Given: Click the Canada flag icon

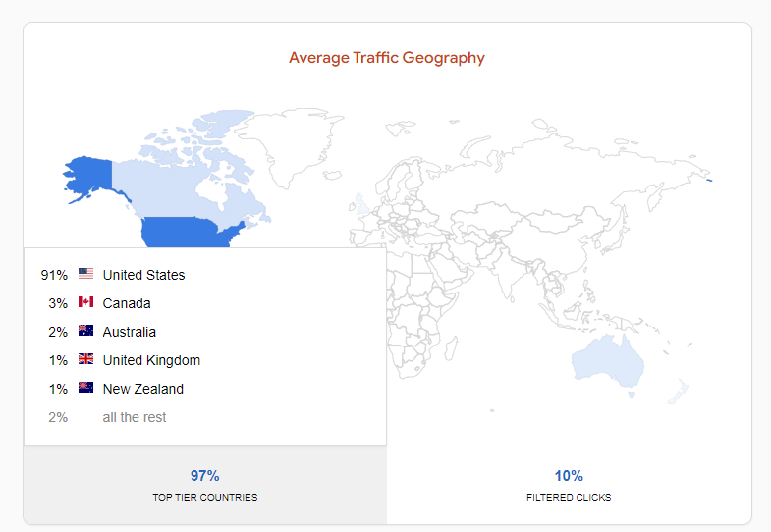Looking at the screenshot, I should click(x=85, y=301).
